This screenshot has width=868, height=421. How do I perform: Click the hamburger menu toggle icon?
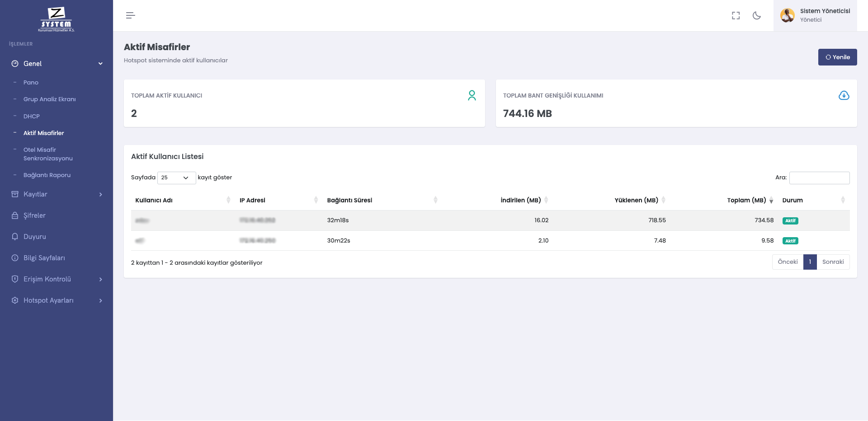click(130, 15)
